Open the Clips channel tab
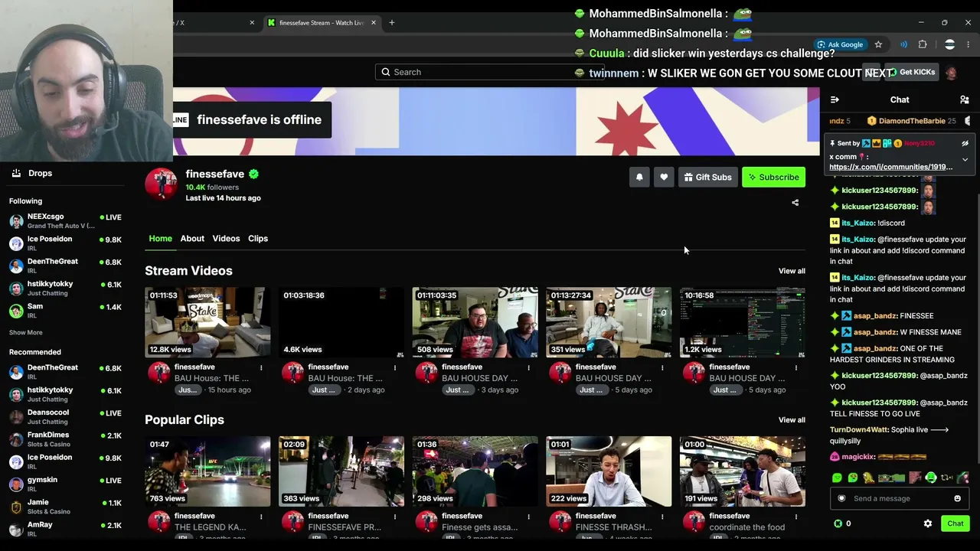The image size is (980, 551). tap(258, 238)
